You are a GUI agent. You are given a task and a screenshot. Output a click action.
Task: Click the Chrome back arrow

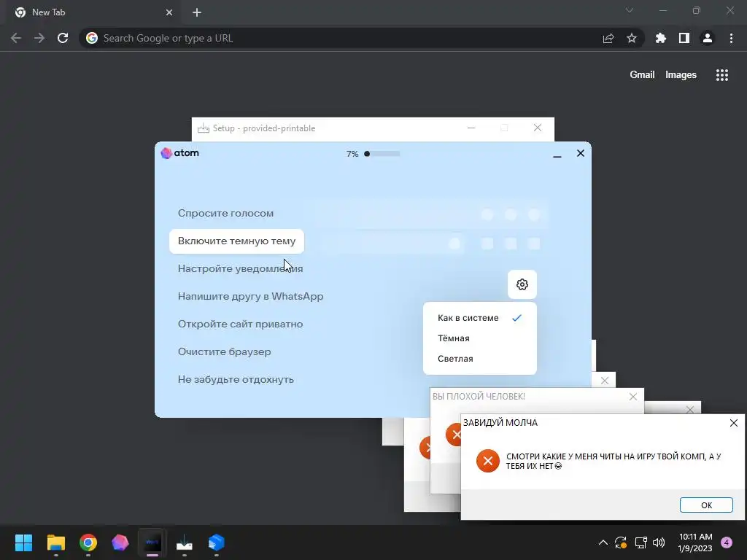tap(16, 38)
